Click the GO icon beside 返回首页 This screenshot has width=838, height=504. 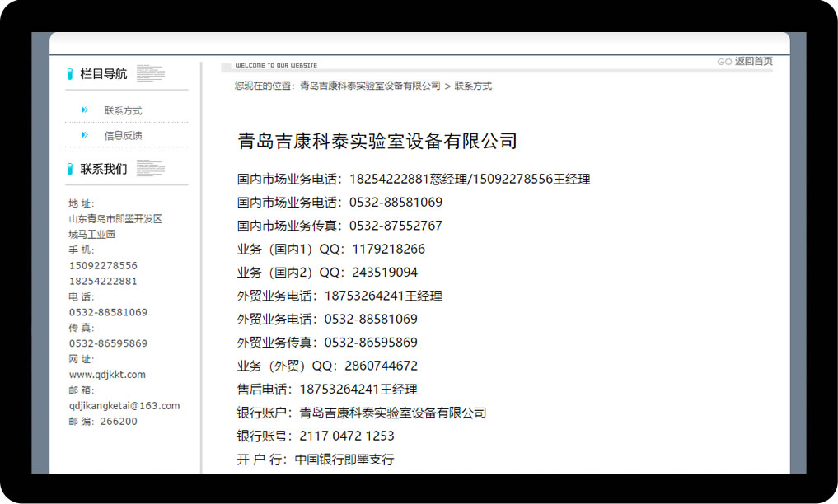pyautogui.click(x=724, y=62)
